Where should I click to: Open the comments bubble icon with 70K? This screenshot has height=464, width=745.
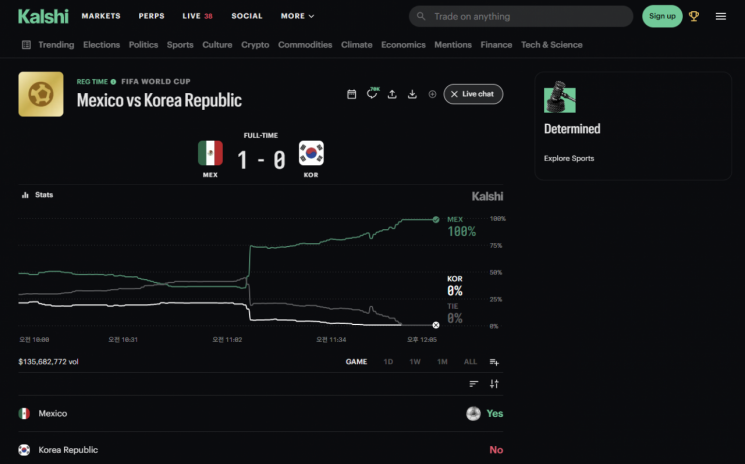372,94
